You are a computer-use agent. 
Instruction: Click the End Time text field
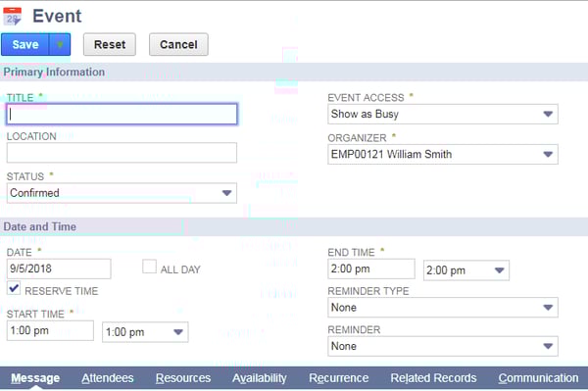(x=371, y=269)
